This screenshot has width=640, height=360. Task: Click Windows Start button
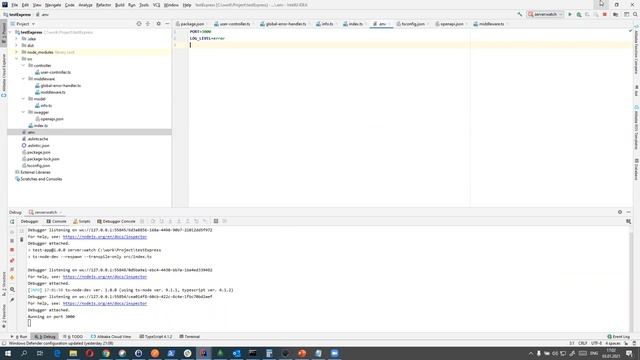(x=8, y=353)
